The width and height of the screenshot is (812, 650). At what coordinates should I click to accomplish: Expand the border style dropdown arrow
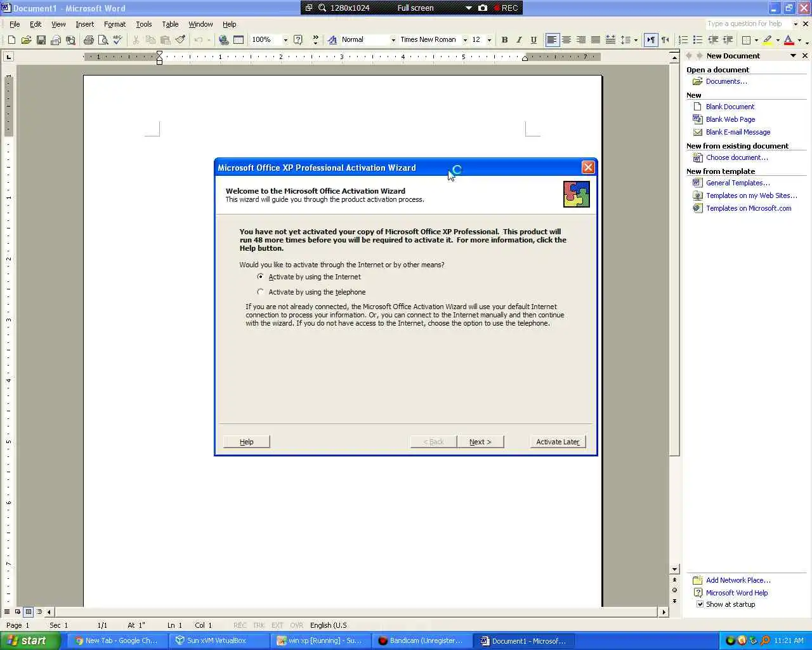click(x=756, y=39)
